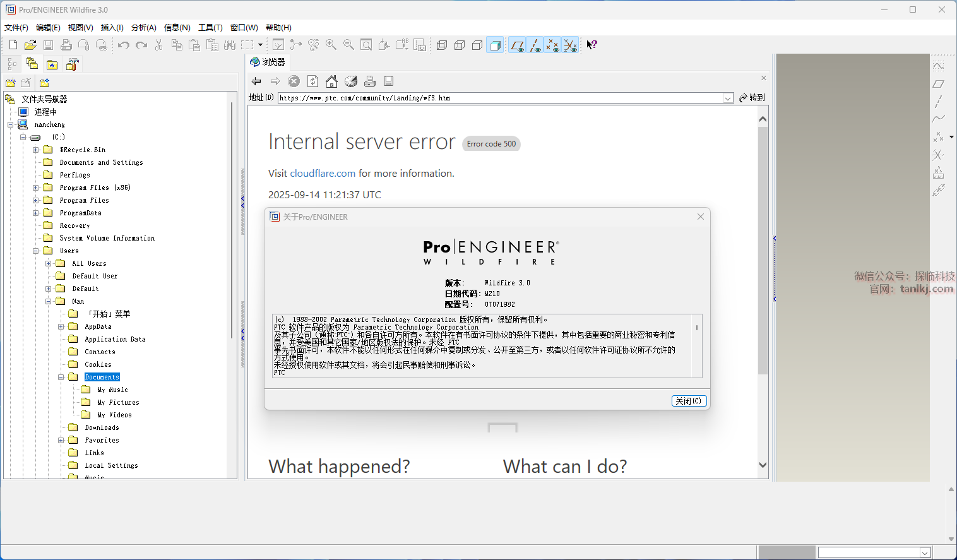Refit the view with the zoom-to-fit icon
The image size is (957, 560).
coord(366,45)
